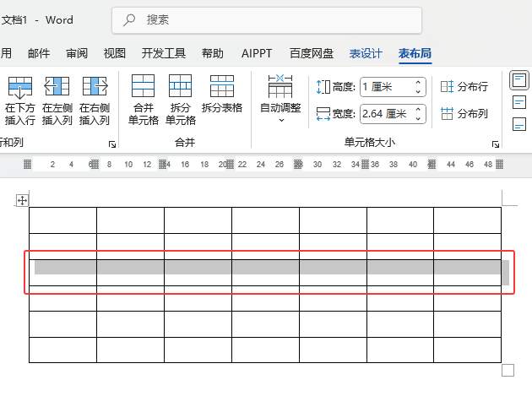Click Insert Row Below icon
Image resolution: width=532 pixels, height=407 pixels.
coord(20,87)
